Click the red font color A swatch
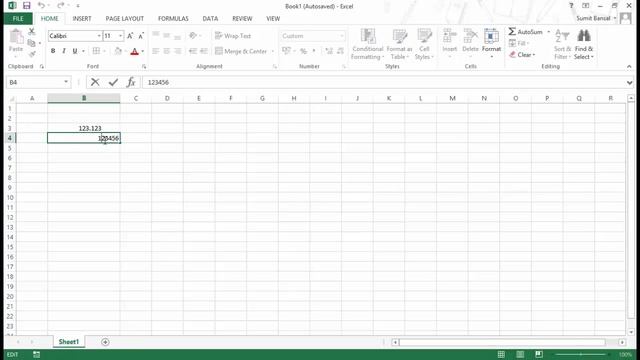 pos(134,51)
